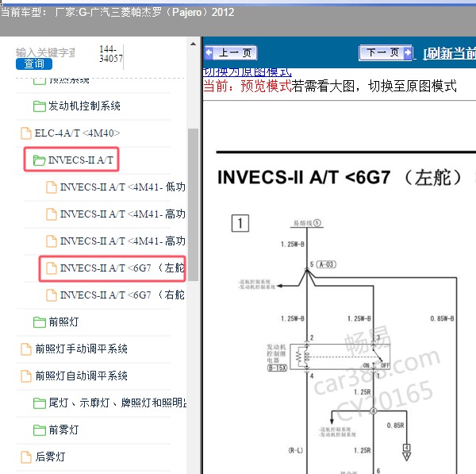Screen dimensions: 476x474
Task: Select INVECS-II A/T <4M41- 低功 entry
Action: [x=123, y=187]
